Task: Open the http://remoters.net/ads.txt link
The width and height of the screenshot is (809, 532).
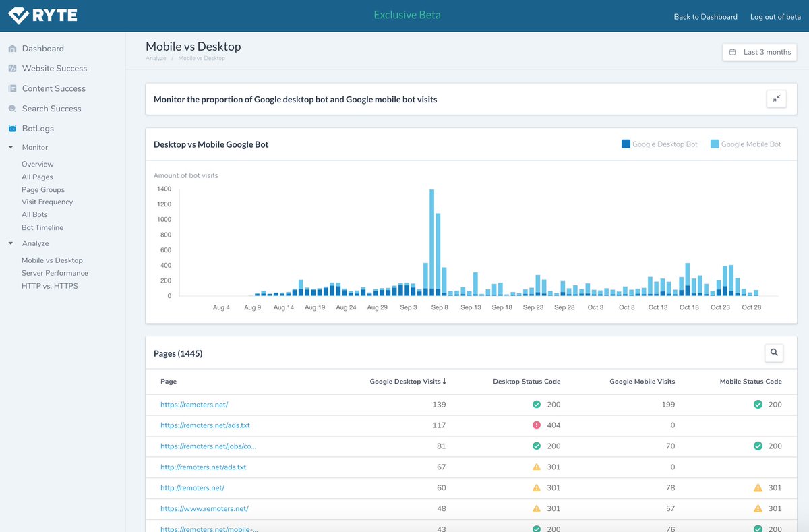Action: 204,467
